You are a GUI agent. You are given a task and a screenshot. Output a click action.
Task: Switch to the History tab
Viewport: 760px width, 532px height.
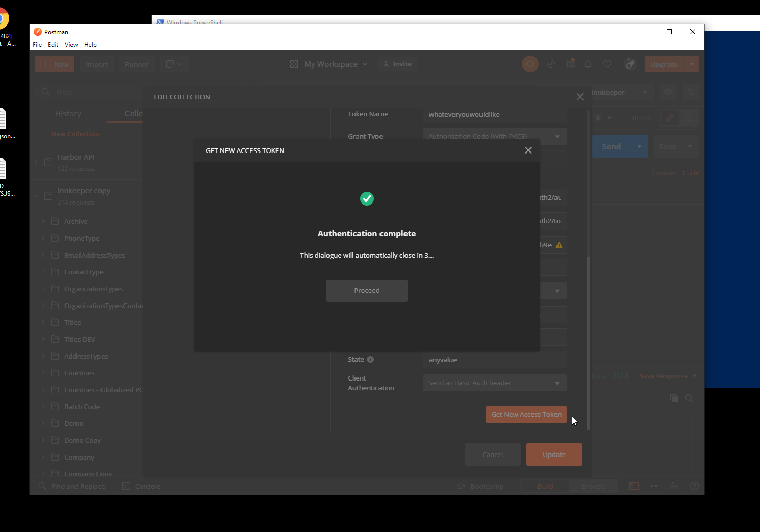coord(68,113)
